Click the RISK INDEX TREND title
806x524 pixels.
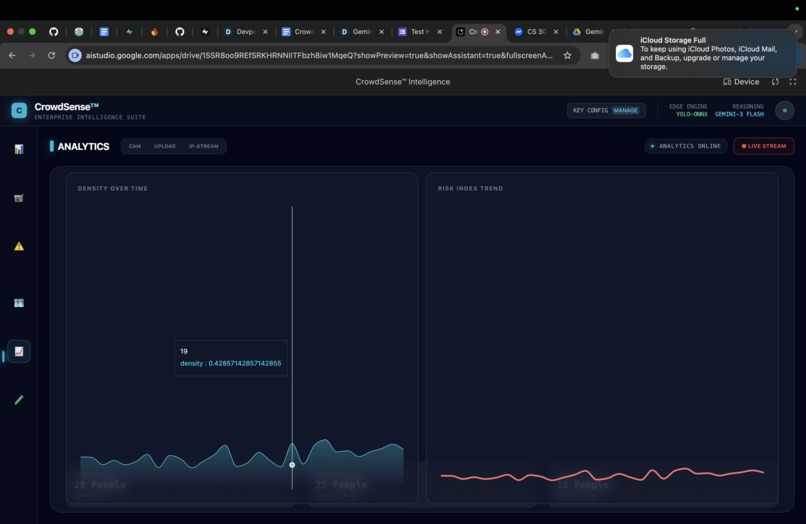tap(470, 189)
